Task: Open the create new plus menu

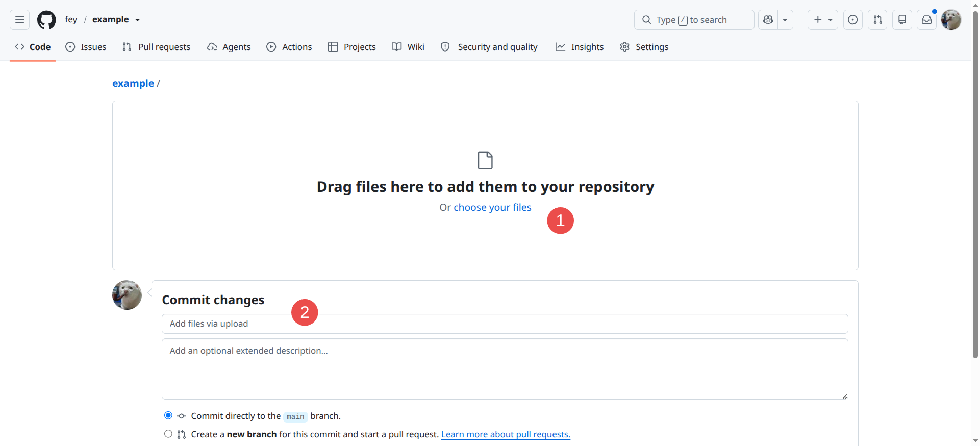Action: click(x=822, y=20)
